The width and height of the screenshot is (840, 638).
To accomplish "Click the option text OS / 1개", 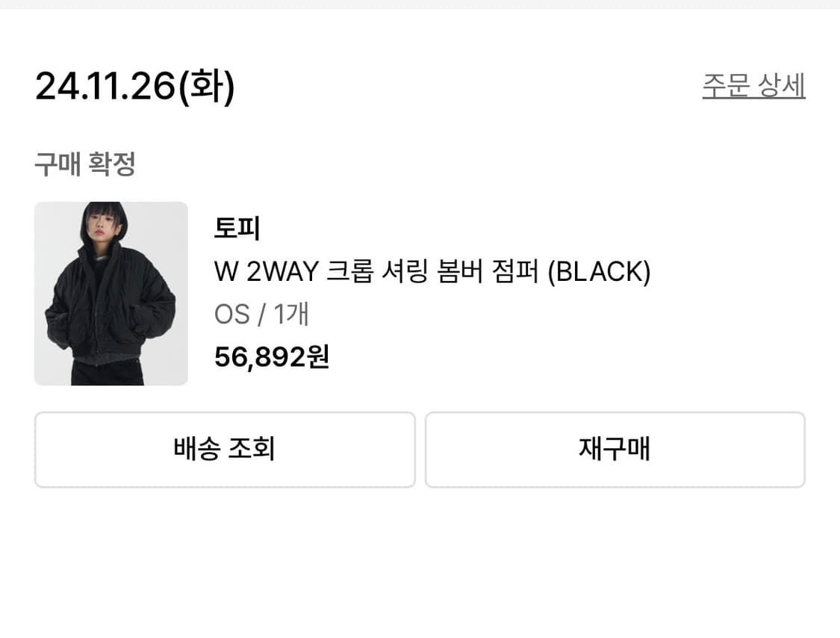I will point(260,315).
